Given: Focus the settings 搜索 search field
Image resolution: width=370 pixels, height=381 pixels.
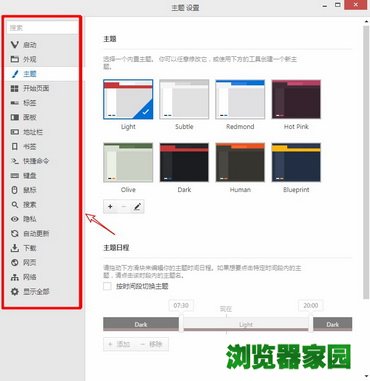Looking at the screenshot, I should coord(42,28).
